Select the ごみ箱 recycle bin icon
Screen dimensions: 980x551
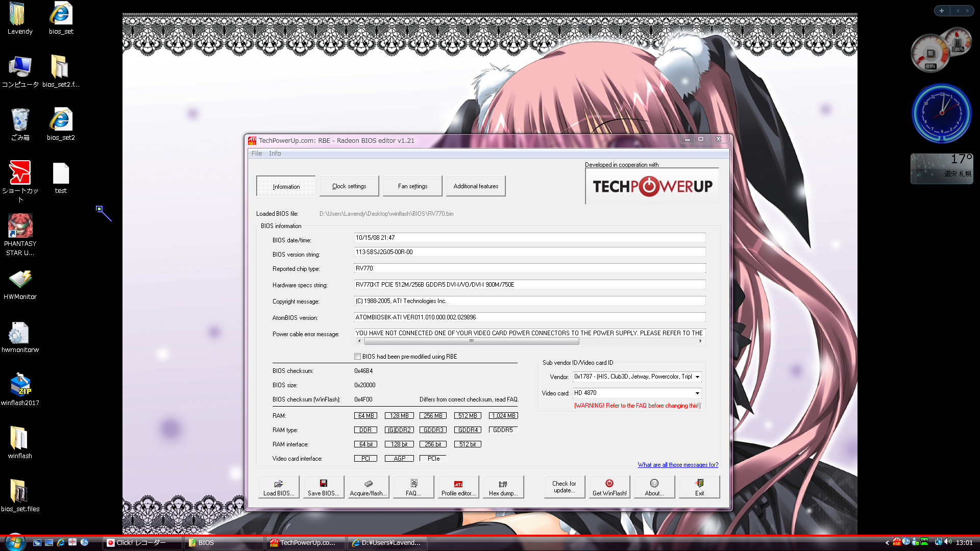[20, 124]
